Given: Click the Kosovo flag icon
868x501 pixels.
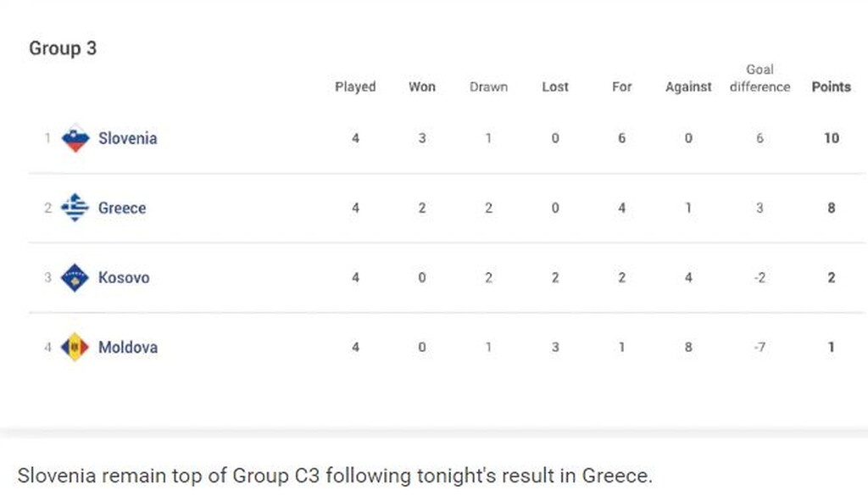Looking at the screenshot, I should pos(75,277).
